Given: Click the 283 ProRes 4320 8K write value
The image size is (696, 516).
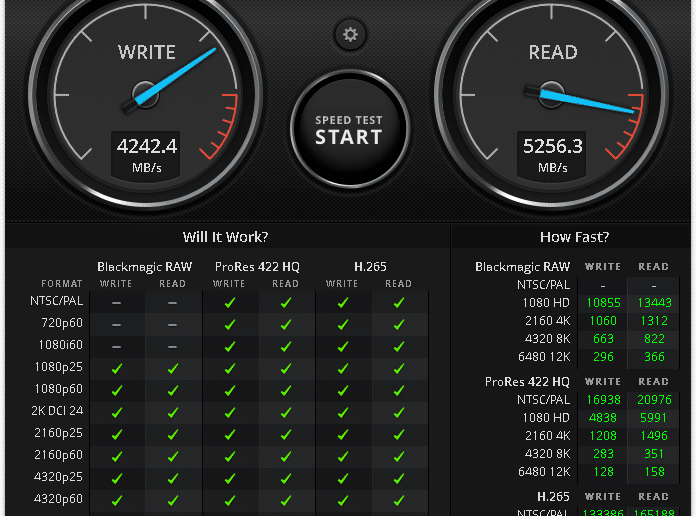Looking at the screenshot, I should (x=603, y=454).
